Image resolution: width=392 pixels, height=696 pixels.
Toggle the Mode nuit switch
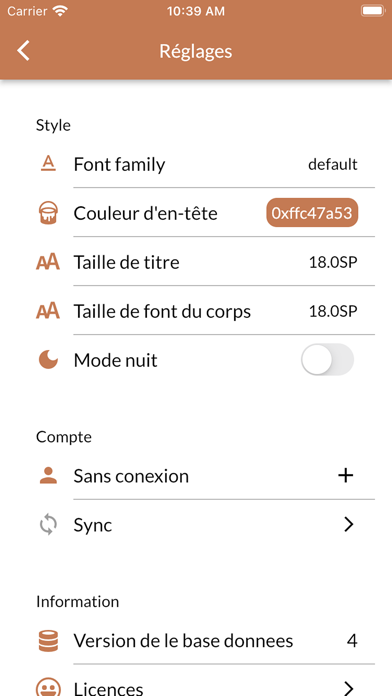coord(328,360)
